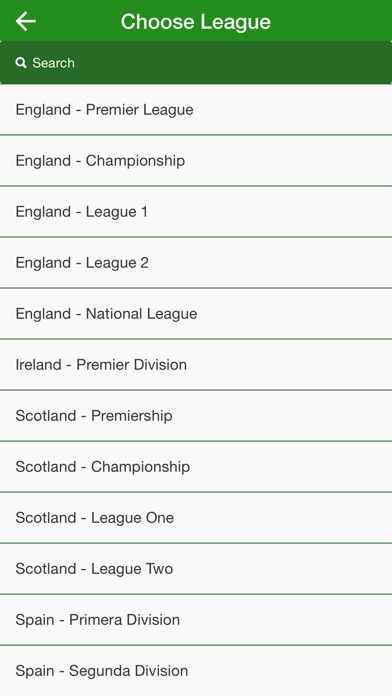
Task: Tap the back arrow icon
Action: pyautogui.click(x=25, y=21)
